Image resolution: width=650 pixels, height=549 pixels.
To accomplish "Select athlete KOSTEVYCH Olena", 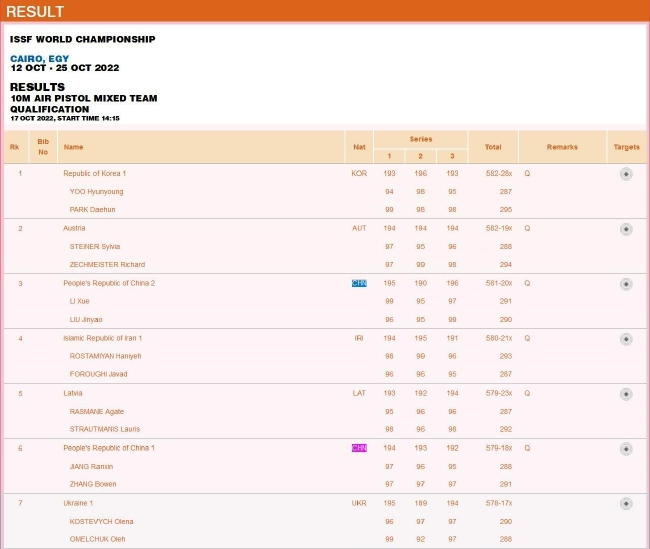I will [101, 521].
